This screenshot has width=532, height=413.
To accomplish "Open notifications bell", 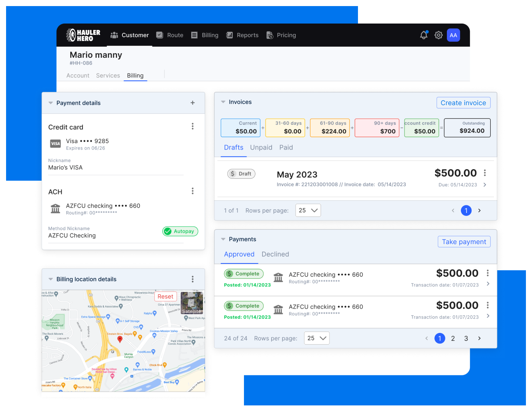I will click(x=423, y=35).
